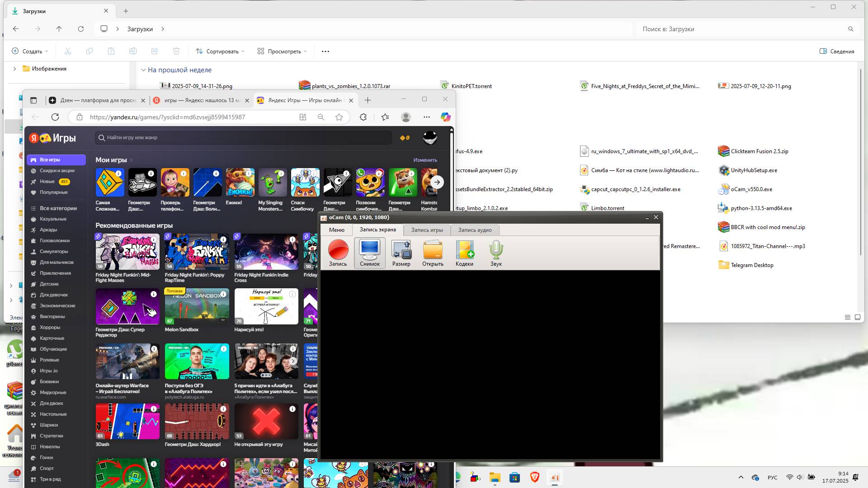The image size is (868, 488).
Task: Open Friday Night Funkin' Indie Cross thumbnail
Action: pos(266,252)
